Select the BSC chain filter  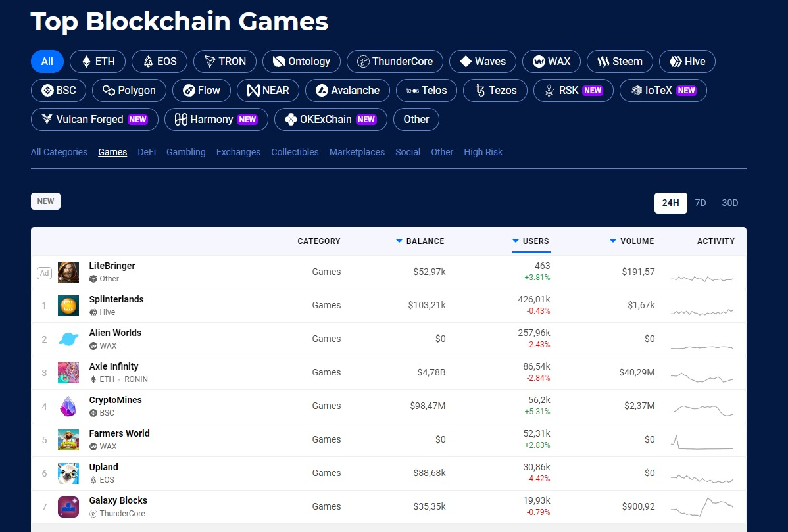(59, 91)
